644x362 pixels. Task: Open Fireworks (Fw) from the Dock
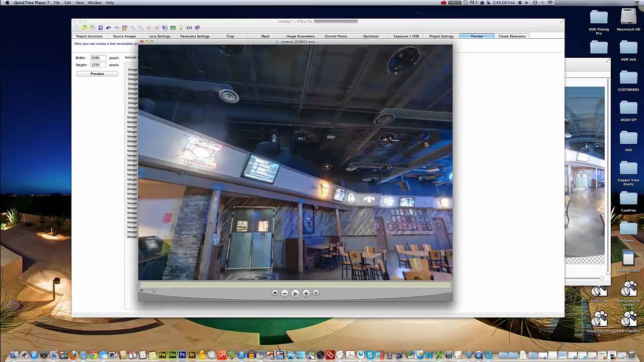(163, 355)
